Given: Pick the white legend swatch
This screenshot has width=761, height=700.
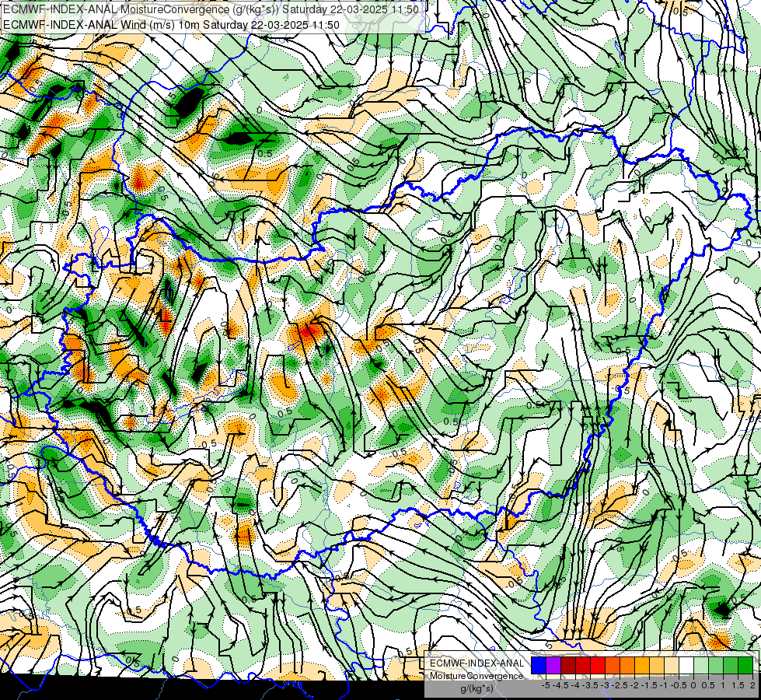Looking at the screenshot, I should tap(686, 665).
